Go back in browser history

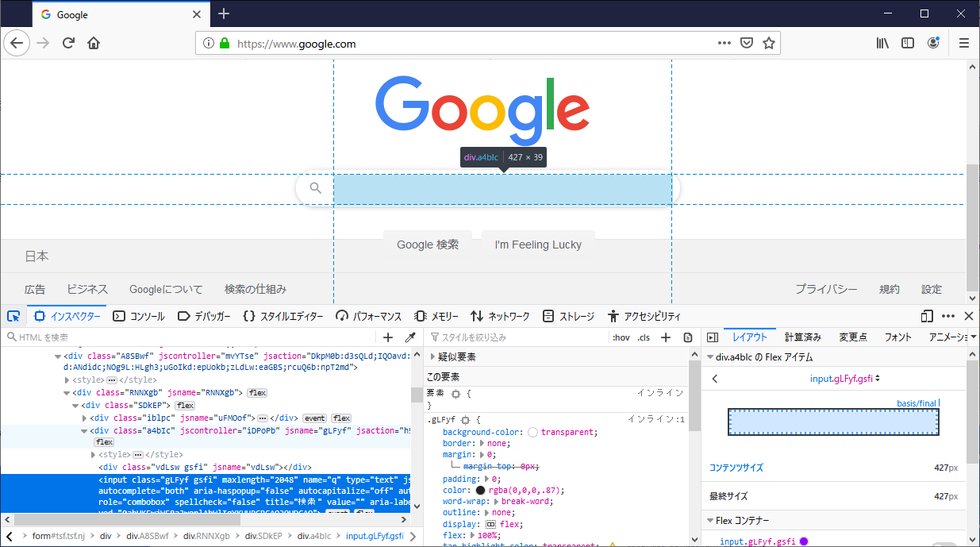[16, 43]
